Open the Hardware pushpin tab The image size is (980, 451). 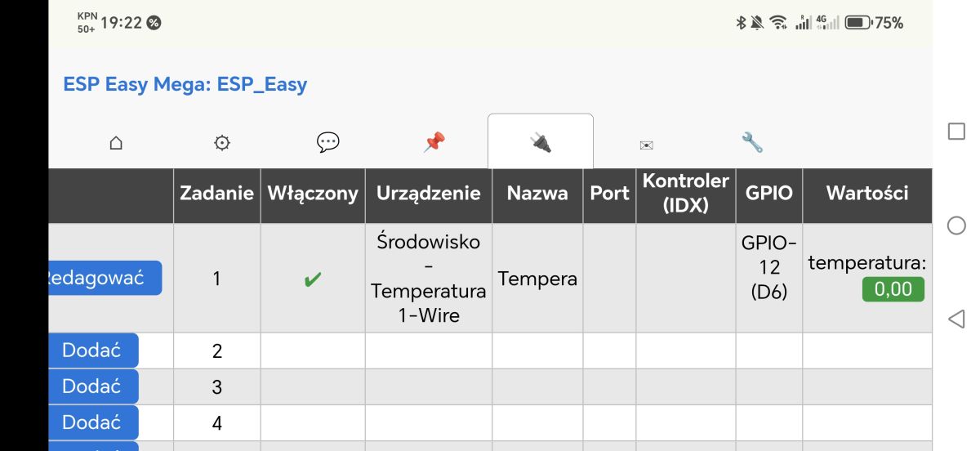[x=434, y=142]
